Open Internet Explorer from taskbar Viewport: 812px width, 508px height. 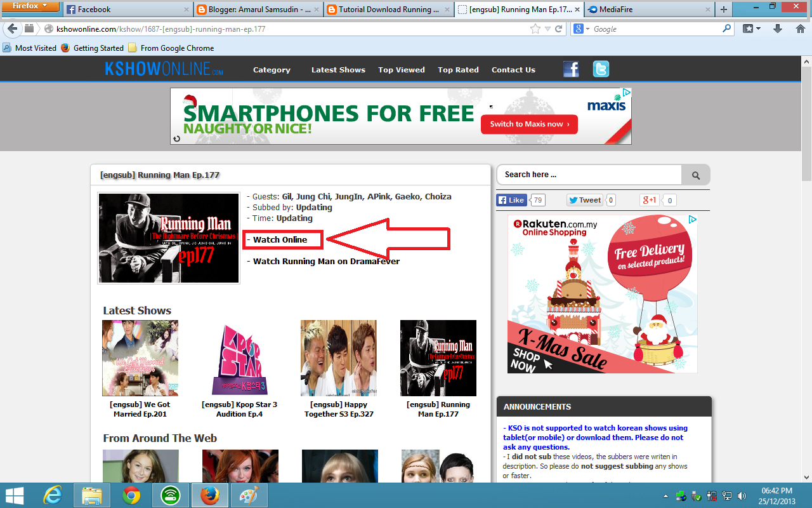(x=53, y=495)
